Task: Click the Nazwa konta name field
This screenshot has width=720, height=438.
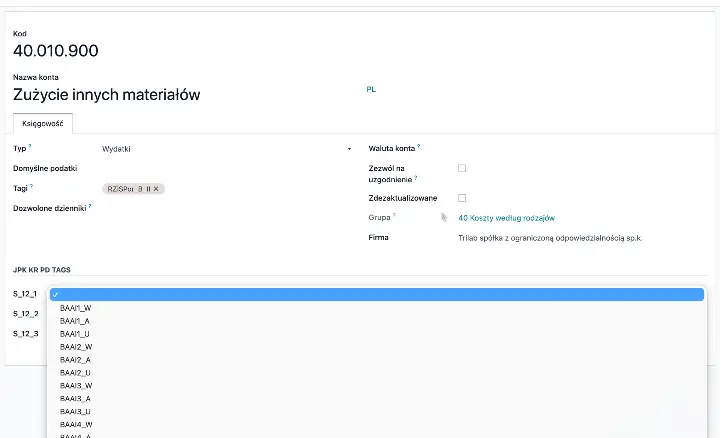Action: (x=107, y=95)
